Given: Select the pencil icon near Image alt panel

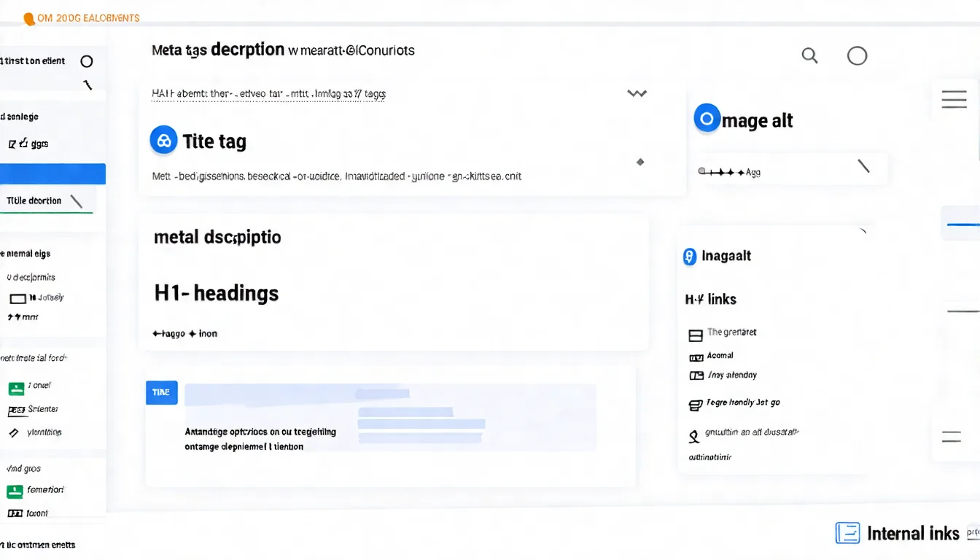Looking at the screenshot, I should (865, 167).
